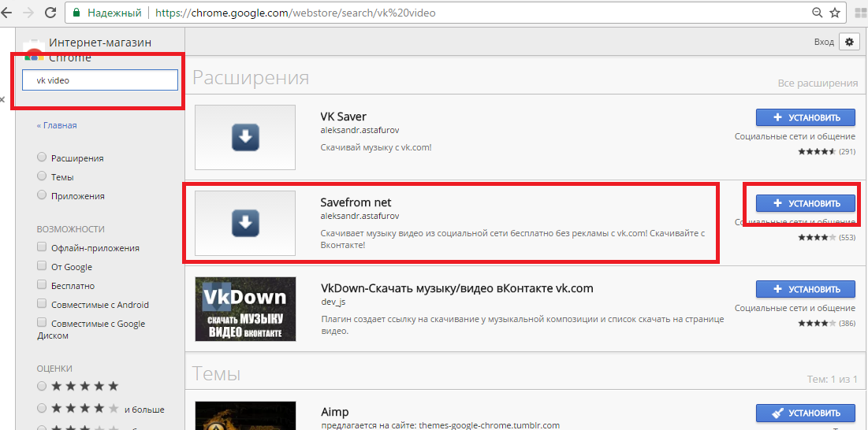Click the VkDown star rating
The width and height of the screenshot is (868, 430).
pyautogui.click(x=816, y=323)
